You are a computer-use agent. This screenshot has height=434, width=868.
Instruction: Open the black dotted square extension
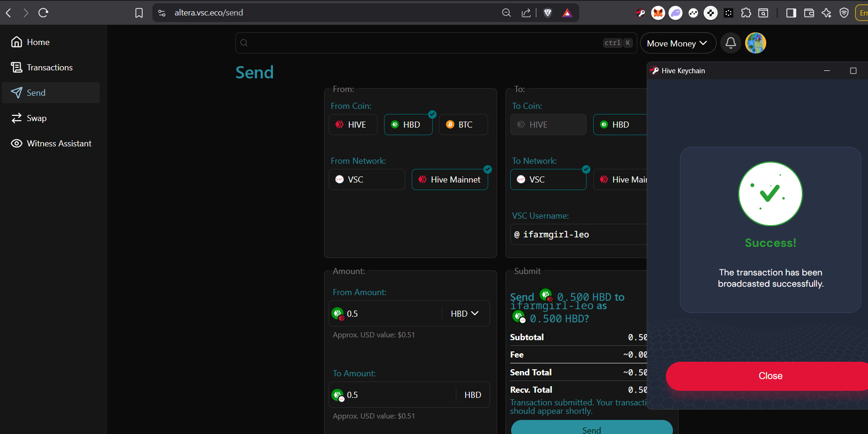point(728,13)
